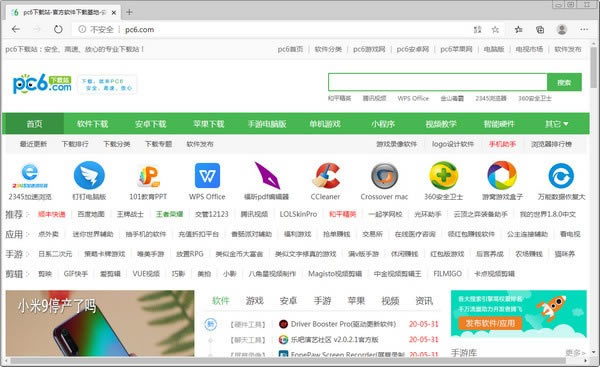Click the orange publish software/app button
Viewport: 600px width, 367px height.
pos(490,323)
